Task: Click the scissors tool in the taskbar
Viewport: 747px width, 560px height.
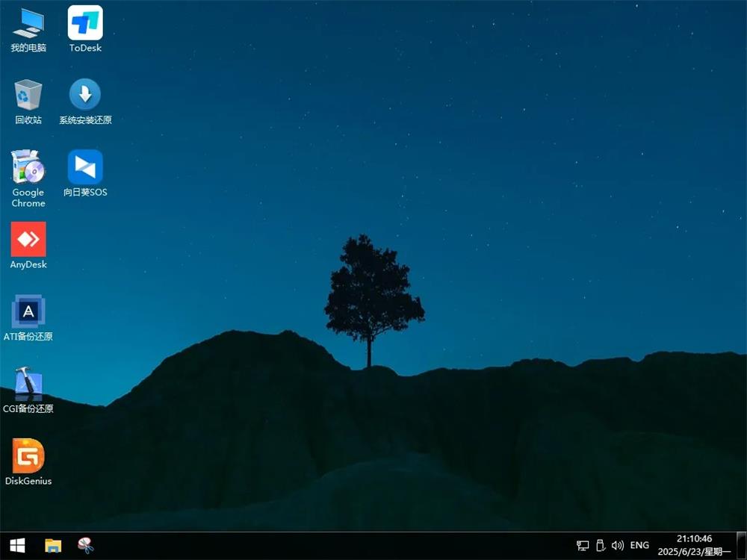Action: pyautogui.click(x=86, y=546)
